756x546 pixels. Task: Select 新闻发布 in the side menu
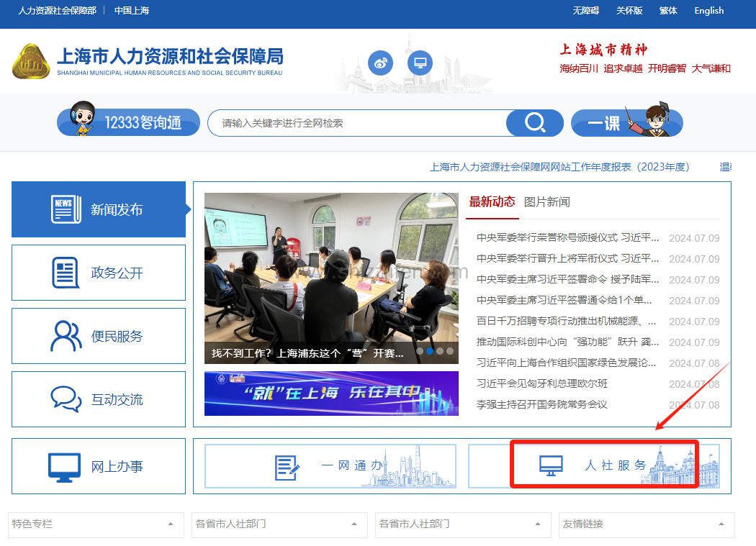coord(99,209)
